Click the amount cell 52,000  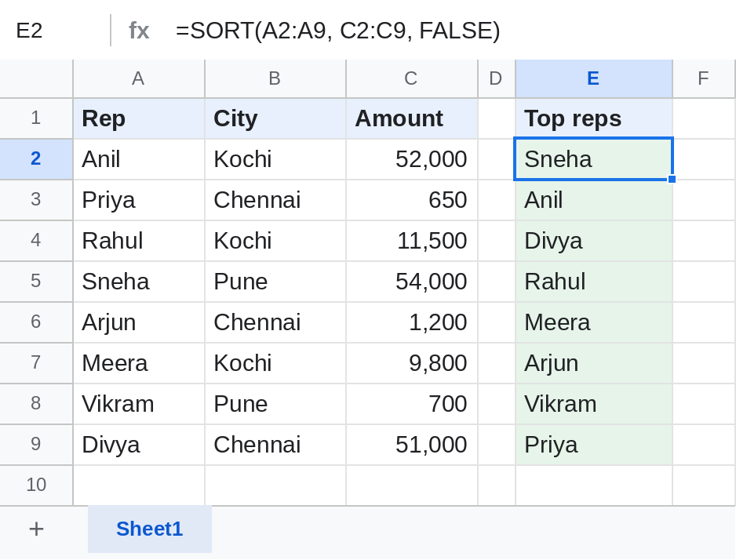tap(412, 159)
